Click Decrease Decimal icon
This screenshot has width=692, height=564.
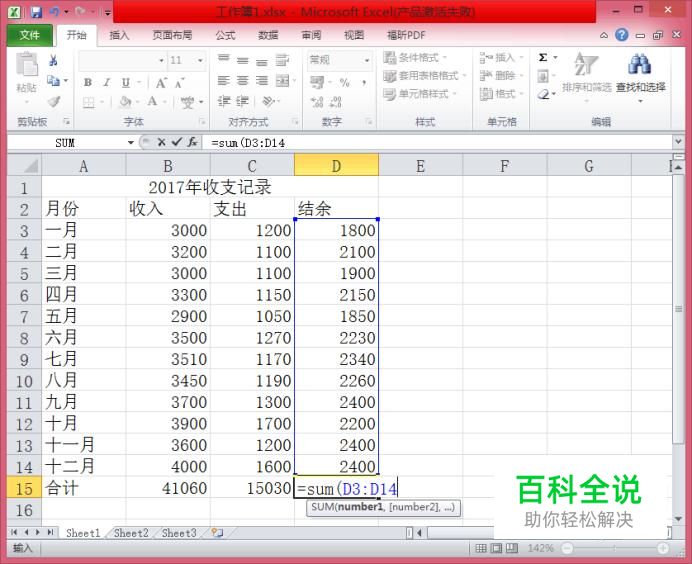pyautogui.click(x=336, y=102)
